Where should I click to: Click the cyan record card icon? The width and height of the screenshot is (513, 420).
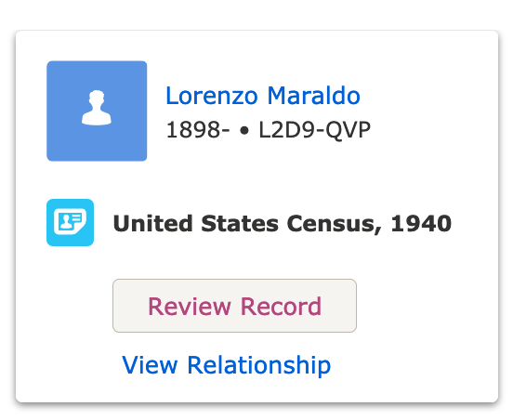tap(70, 222)
